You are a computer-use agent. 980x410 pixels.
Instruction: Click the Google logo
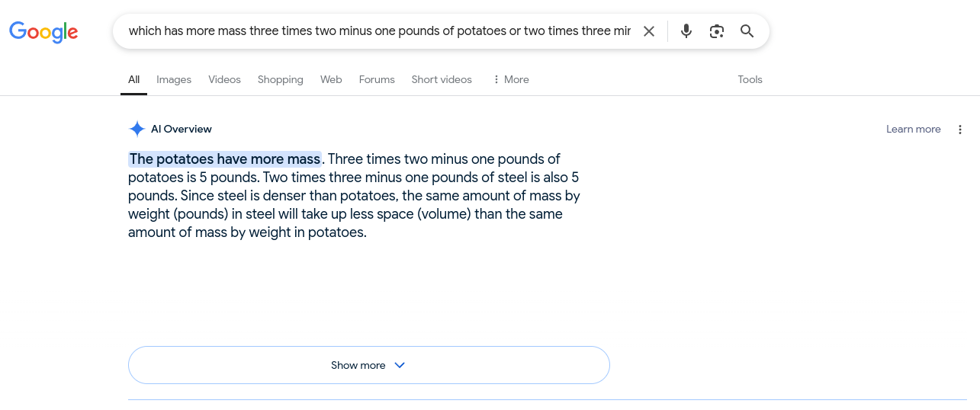point(43,31)
